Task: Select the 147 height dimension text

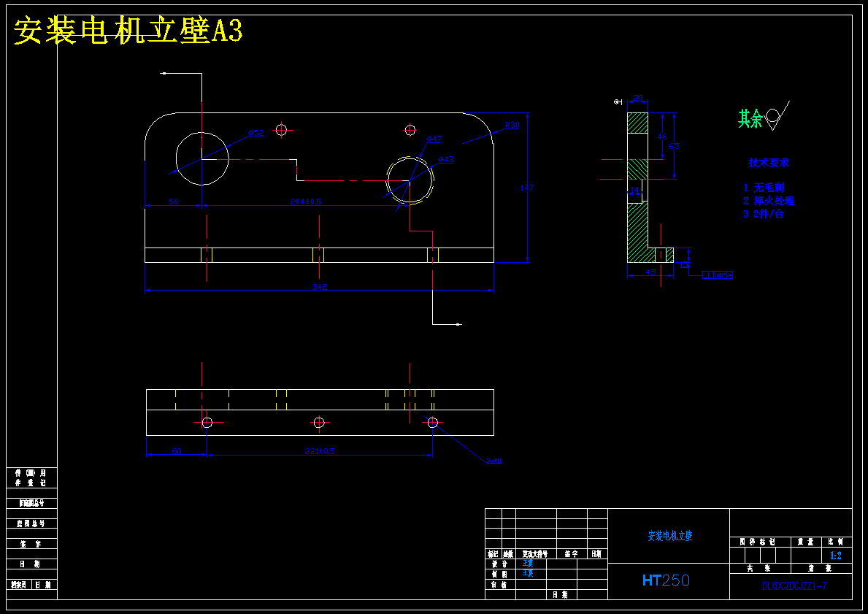Action: [x=527, y=188]
